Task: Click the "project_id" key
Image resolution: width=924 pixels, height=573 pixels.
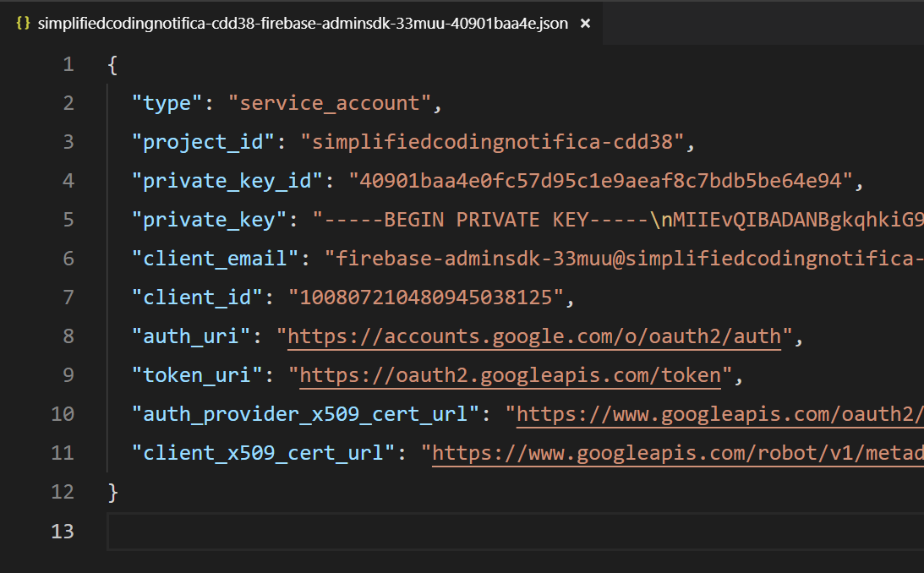Action: click(x=205, y=142)
